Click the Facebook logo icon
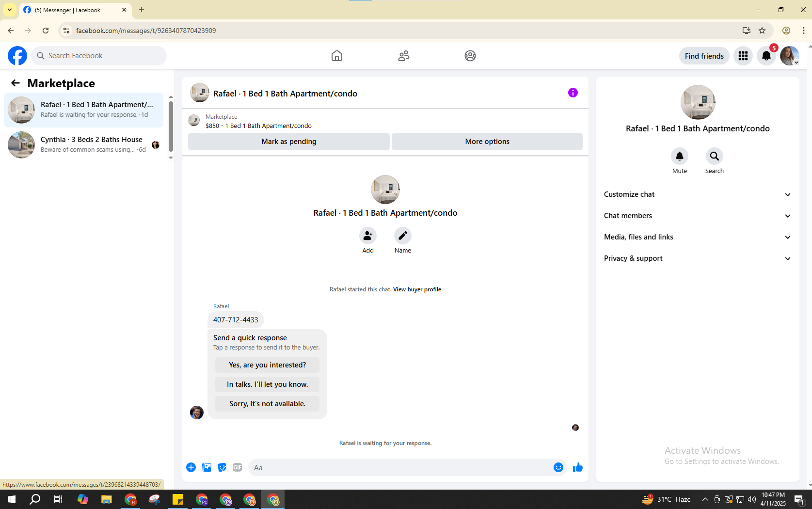The height and width of the screenshot is (509, 812). [17, 56]
